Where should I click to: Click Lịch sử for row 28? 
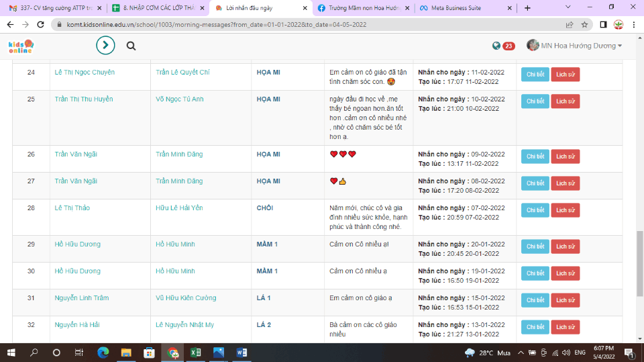point(565,210)
